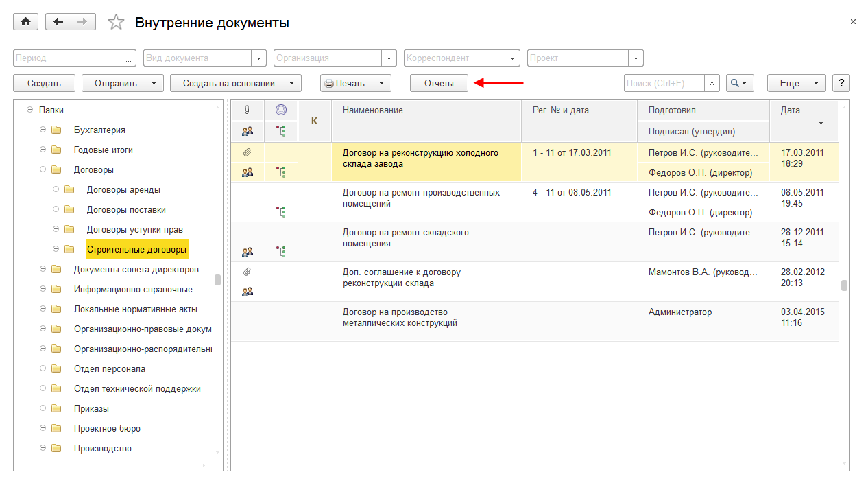Screen dimensions: 868x481
Task: Select the Приказы folder
Action: click(91, 408)
